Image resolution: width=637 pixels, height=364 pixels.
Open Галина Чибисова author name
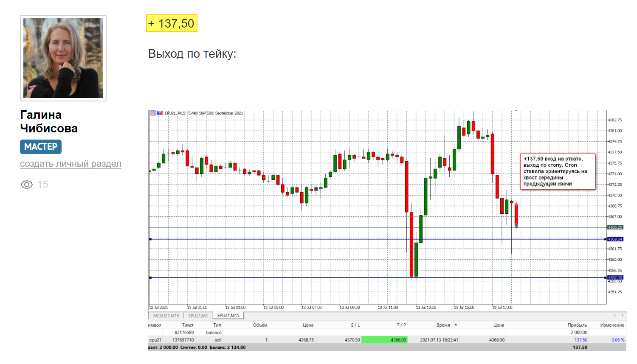[49, 121]
